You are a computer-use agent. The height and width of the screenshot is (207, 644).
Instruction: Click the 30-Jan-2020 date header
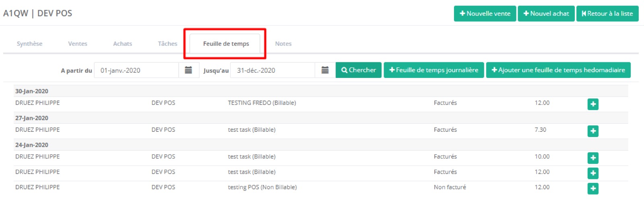click(32, 91)
